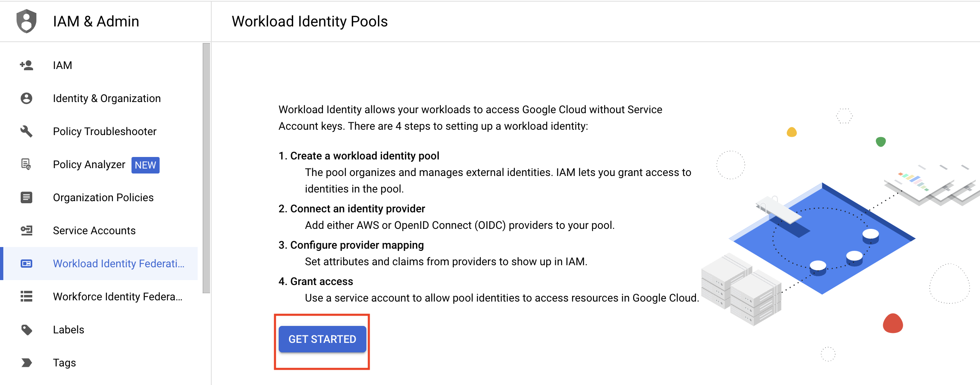The image size is (980, 385).
Task: Go to Policy Troubleshooter
Action: point(104,131)
